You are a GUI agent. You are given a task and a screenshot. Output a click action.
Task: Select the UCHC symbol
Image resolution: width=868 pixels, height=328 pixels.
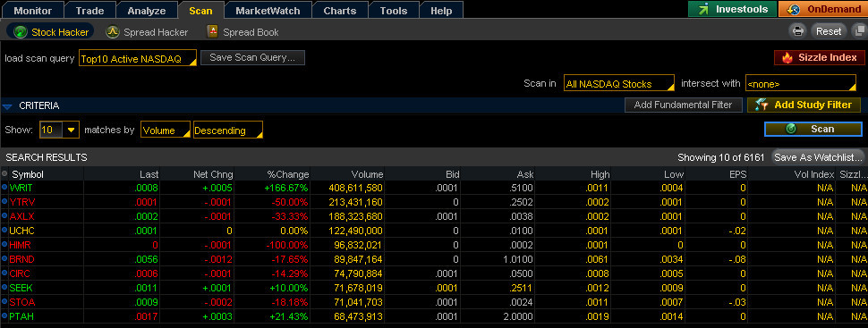[22, 231]
